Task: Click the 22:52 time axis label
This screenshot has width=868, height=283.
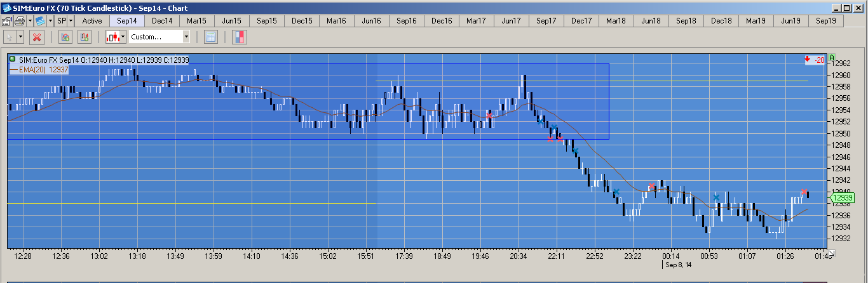Action: coord(595,256)
